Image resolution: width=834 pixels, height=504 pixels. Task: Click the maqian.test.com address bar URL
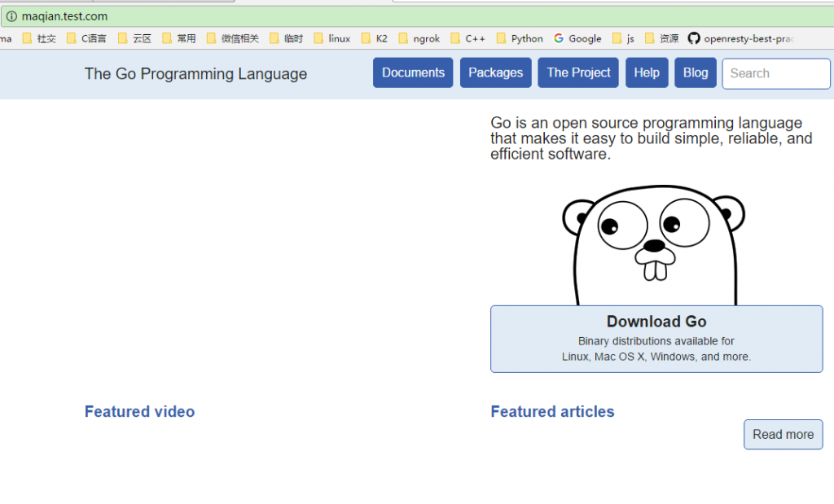(64, 16)
